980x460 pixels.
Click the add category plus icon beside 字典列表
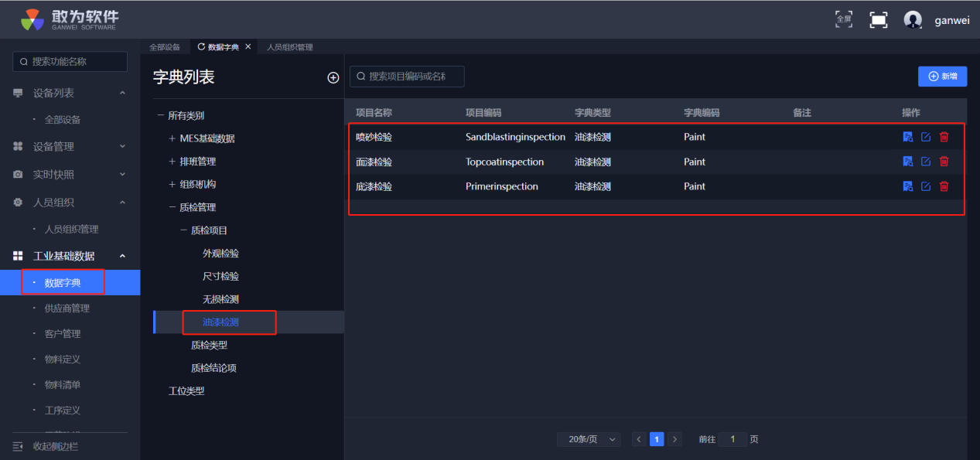coord(333,77)
